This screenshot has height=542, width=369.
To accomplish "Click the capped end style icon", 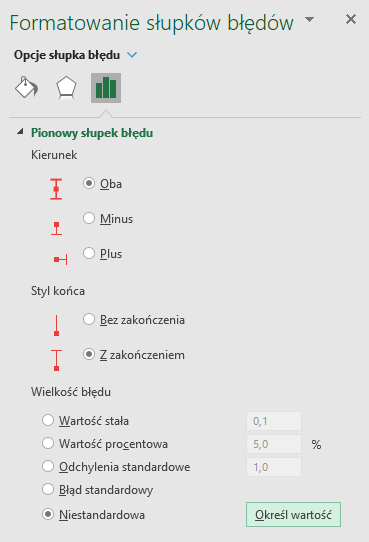I will [x=56, y=360].
